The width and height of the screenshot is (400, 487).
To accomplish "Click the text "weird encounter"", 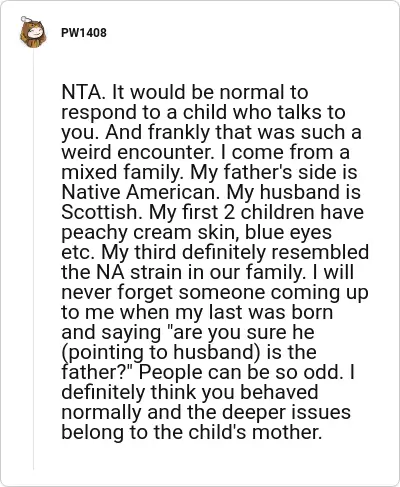I will click(x=136, y=152).
